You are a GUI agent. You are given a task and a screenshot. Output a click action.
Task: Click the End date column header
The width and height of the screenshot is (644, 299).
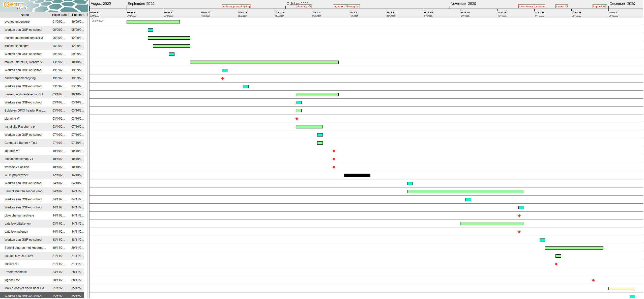click(x=78, y=15)
